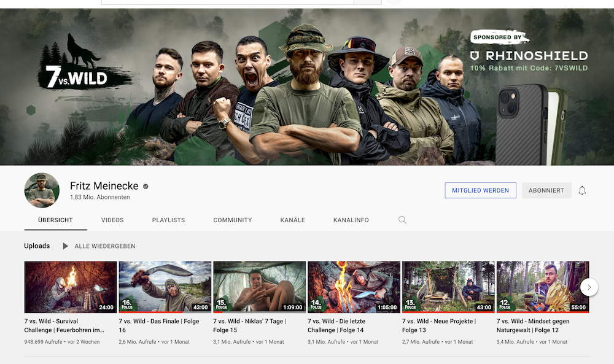Click title '7 vs. Wild - Neue Projekte | Folge 13'
Image resolution: width=614 pixels, height=364 pixels.
click(439, 326)
